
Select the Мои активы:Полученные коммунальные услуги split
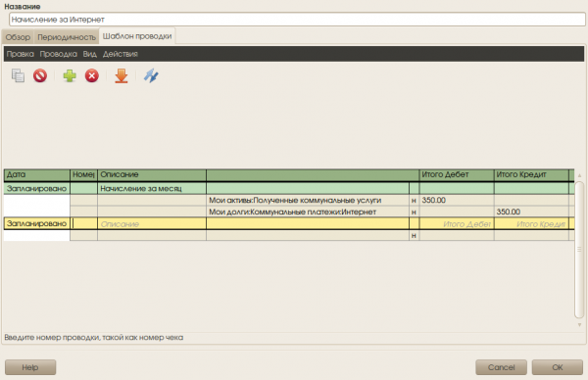click(308, 200)
